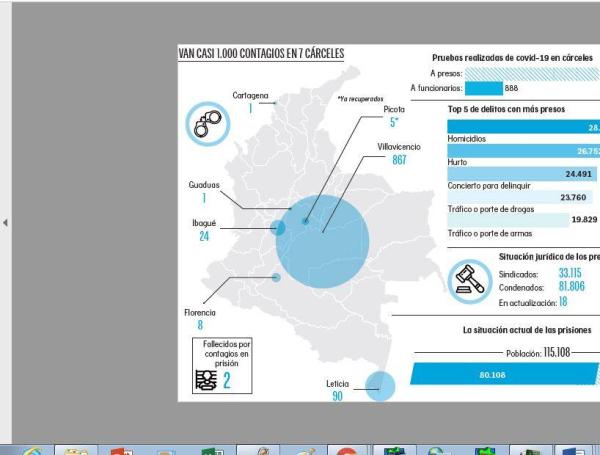The height and width of the screenshot is (455, 600).
Task: Click the 'A funcionarios:' label
Action: tap(436, 88)
